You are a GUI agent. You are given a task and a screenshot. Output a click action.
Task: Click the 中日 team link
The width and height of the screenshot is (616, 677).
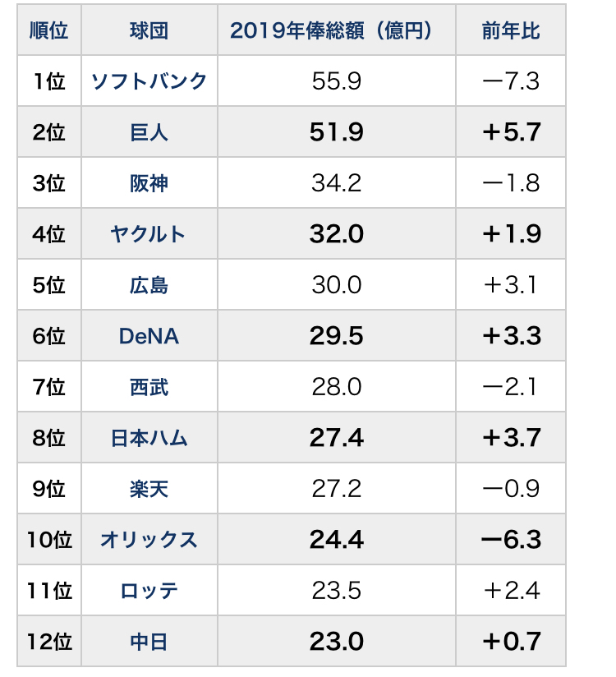coord(149,642)
